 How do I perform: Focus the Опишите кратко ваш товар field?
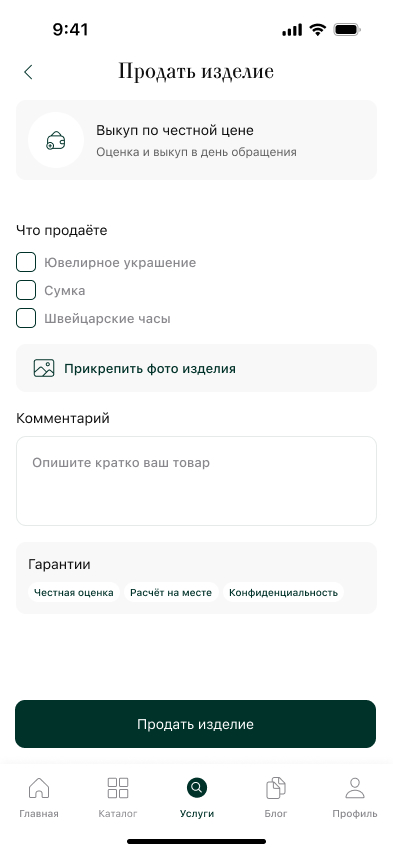pyautogui.click(x=196, y=481)
